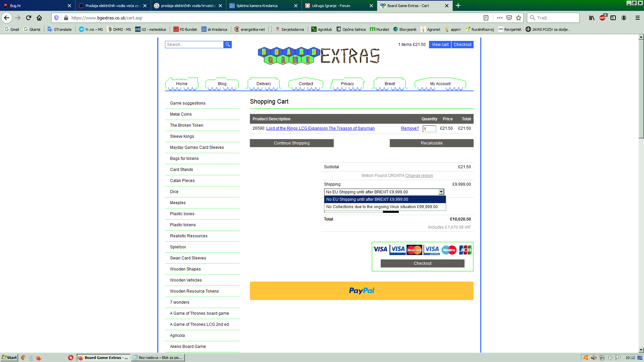The image size is (644, 362).
Task: Open Catan Pieces category
Action: 182,181
